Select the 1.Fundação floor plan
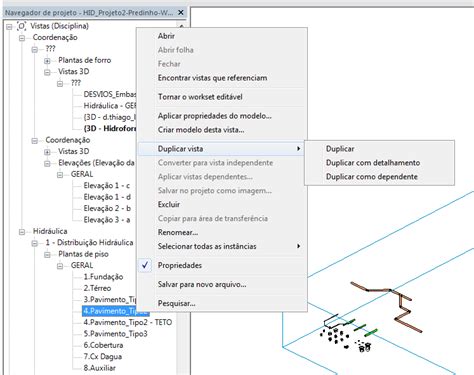Viewport: 474px width, 375px height. click(x=103, y=277)
